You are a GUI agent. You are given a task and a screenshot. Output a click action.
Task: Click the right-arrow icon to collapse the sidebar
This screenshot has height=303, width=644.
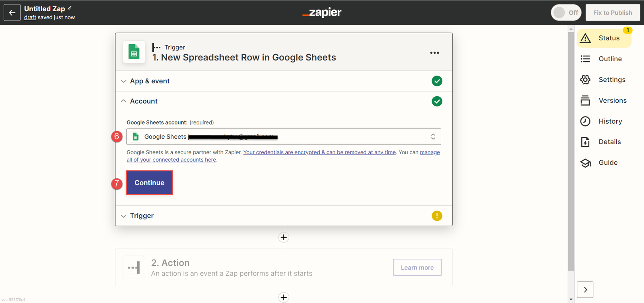tap(585, 290)
